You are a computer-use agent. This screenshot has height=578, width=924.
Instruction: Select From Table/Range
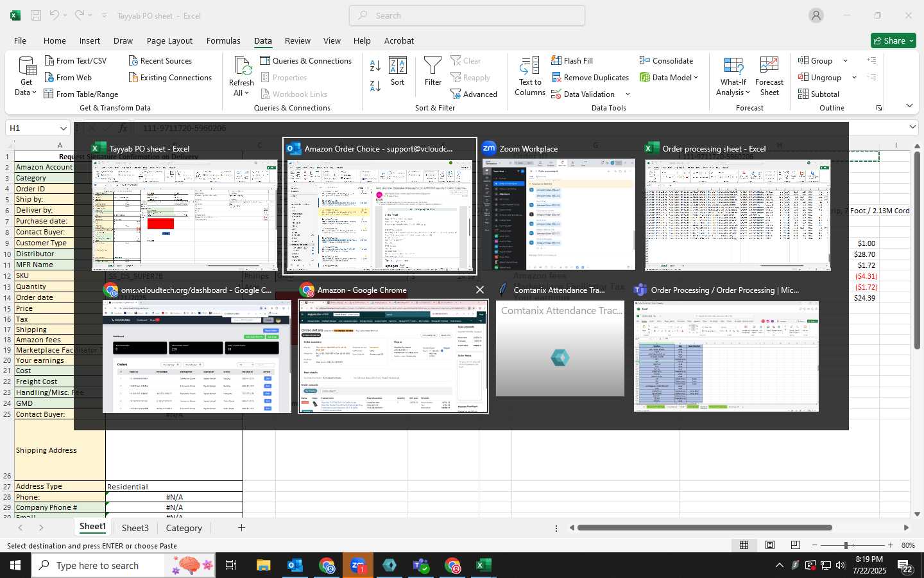[81, 94]
